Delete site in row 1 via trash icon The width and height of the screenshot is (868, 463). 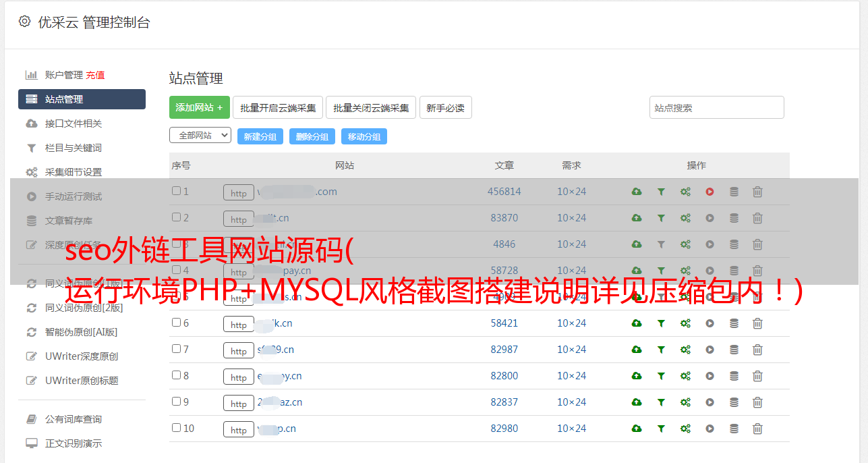tap(757, 192)
